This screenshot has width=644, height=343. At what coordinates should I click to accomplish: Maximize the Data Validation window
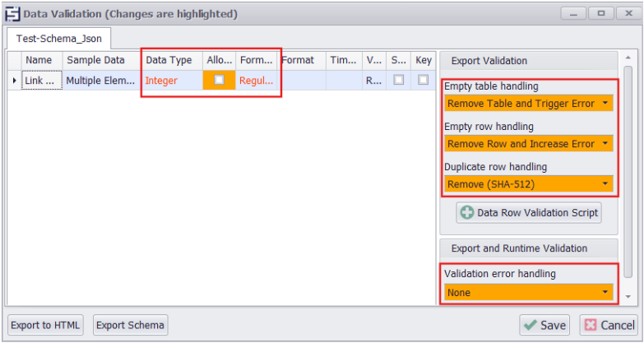coord(600,13)
